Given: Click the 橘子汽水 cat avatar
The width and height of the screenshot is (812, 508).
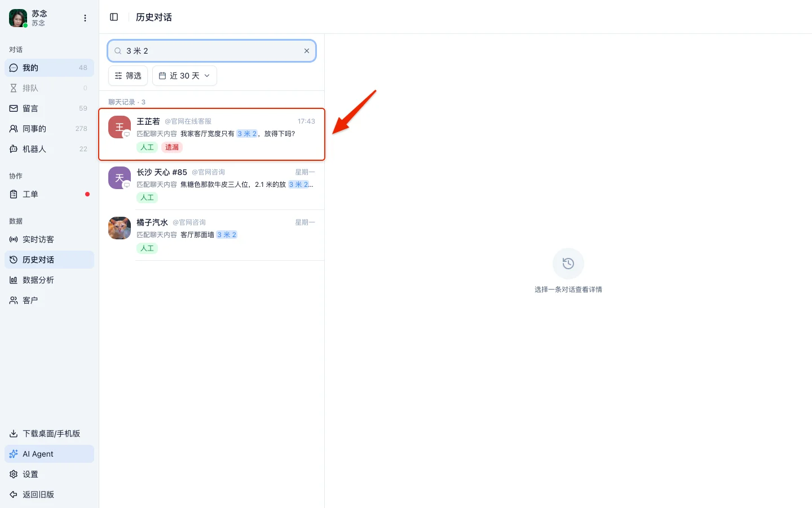Looking at the screenshot, I should point(120,228).
